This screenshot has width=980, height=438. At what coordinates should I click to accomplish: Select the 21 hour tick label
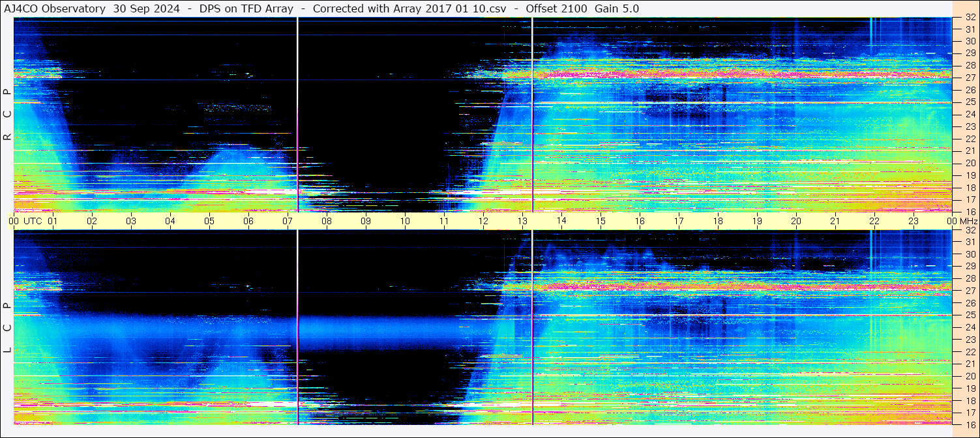point(835,221)
